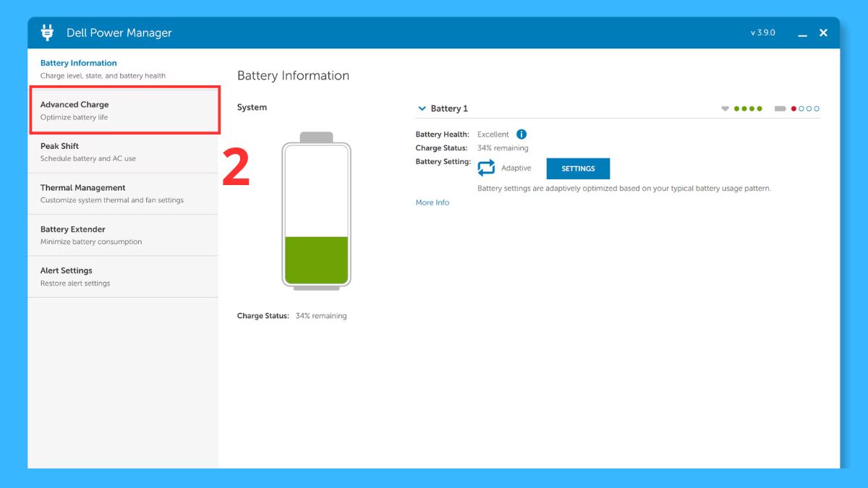Click the Dell Power Manager plug icon
This screenshot has height=488, width=868.
(48, 33)
